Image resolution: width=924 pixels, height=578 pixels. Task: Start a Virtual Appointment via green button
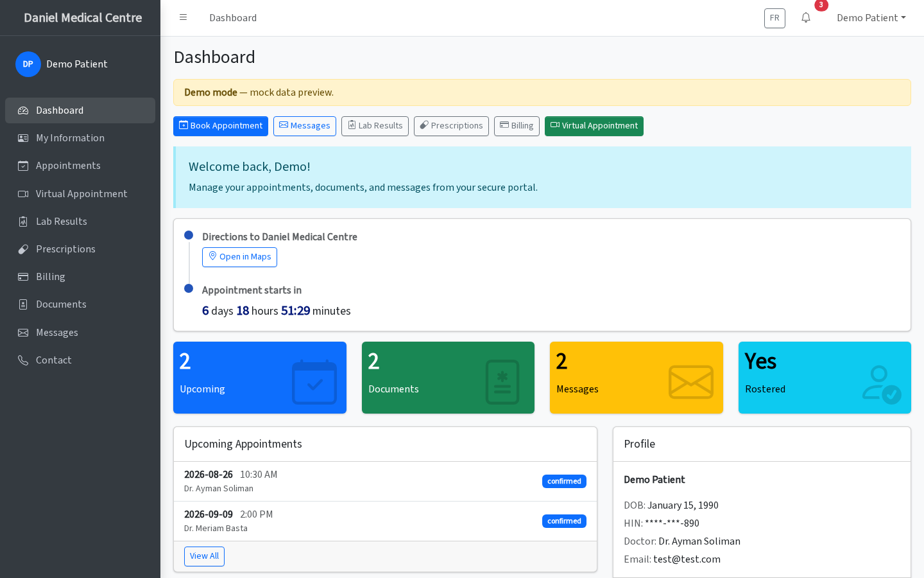(594, 126)
